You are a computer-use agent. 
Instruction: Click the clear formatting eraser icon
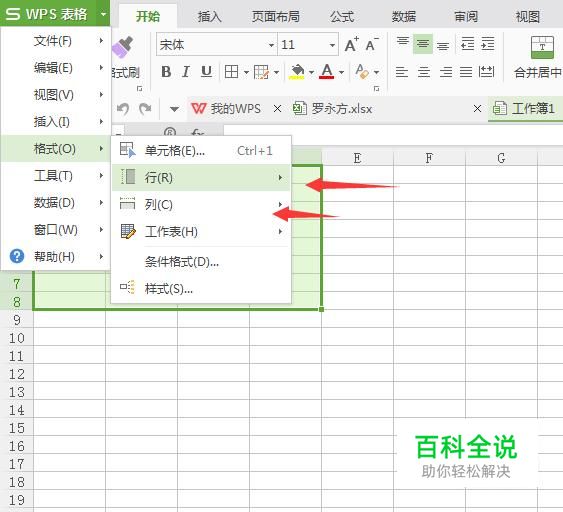coord(362,71)
